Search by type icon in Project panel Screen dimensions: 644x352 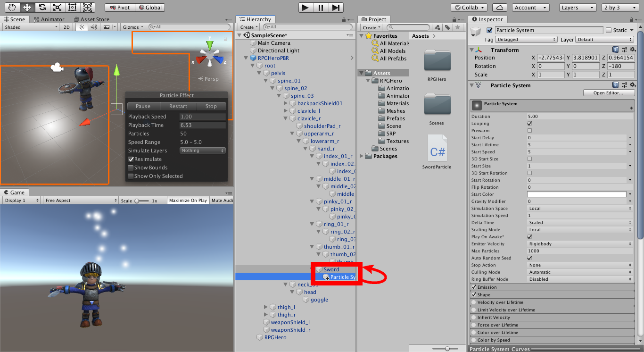[437, 27]
